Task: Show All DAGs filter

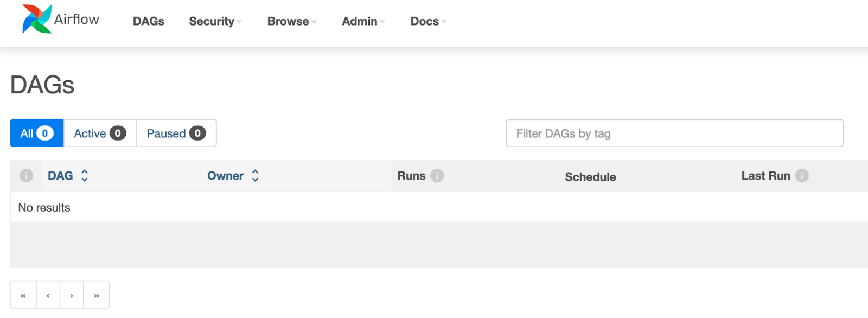Action: pyautogui.click(x=37, y=133)
